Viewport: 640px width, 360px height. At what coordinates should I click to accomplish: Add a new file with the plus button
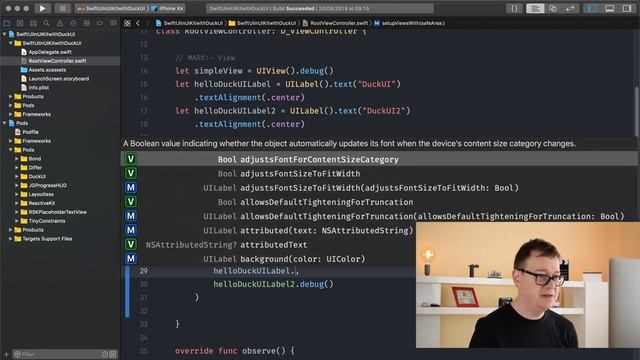[x=6, y=354]
